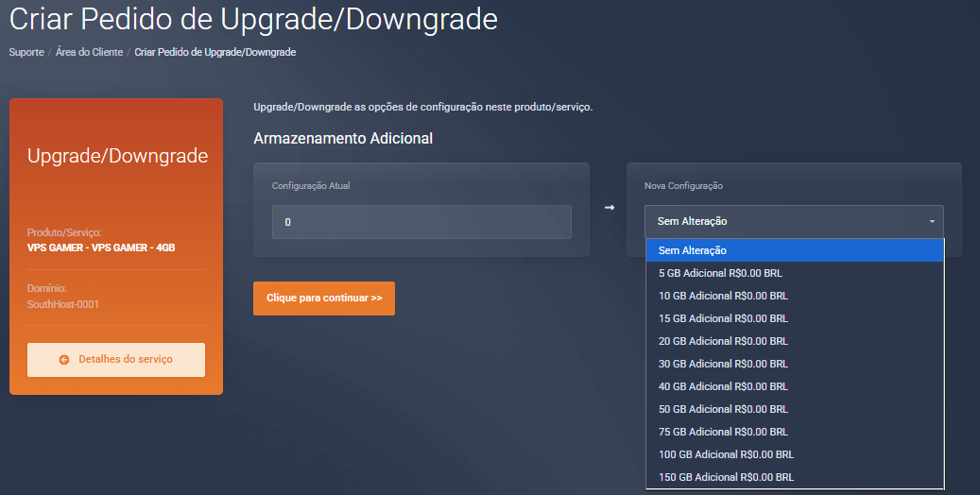Click the Configuração Atual input field
Screen dimensions: 980x495
(421, 222)
